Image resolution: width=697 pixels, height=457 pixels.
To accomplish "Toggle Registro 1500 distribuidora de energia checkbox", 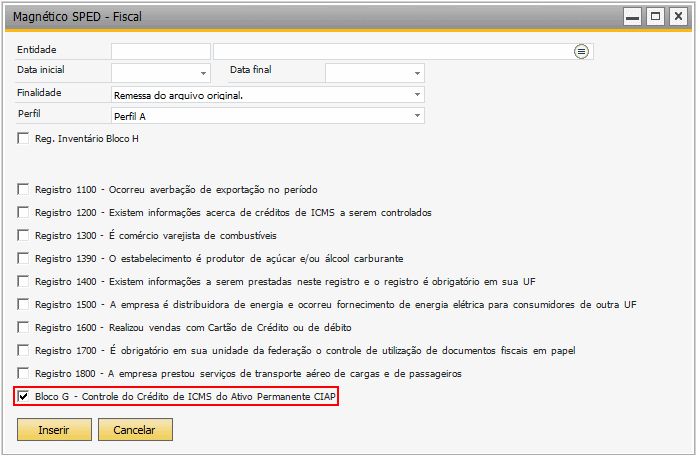I will click(x=23, y=304).
